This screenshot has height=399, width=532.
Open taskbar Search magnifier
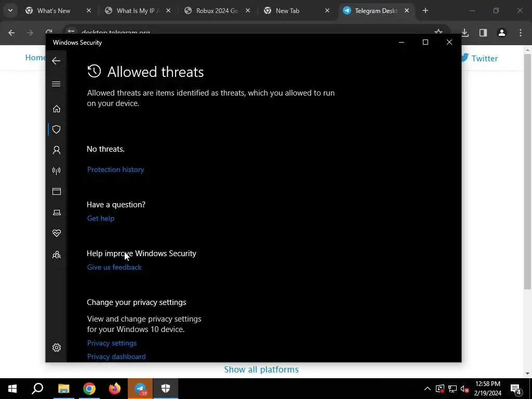tap(37, 389)
